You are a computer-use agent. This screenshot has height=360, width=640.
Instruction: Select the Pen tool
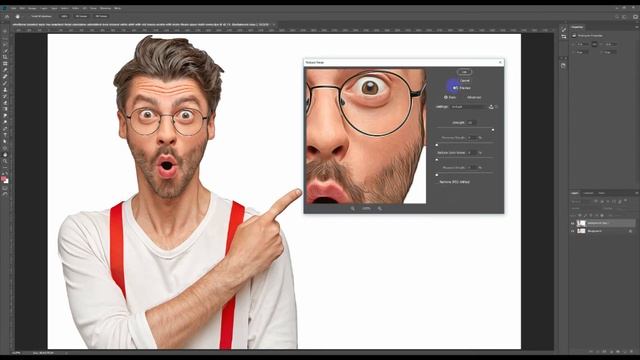[5, 129]
